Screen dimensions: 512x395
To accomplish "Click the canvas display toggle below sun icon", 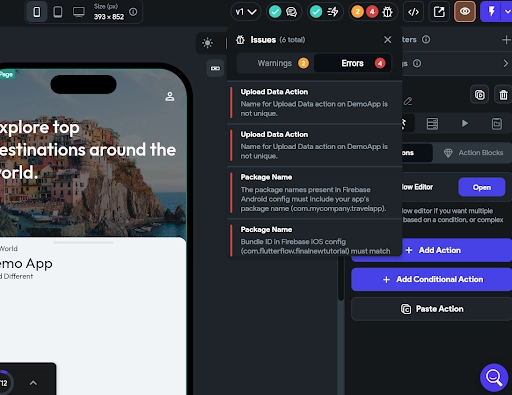I will click(215, 68).
